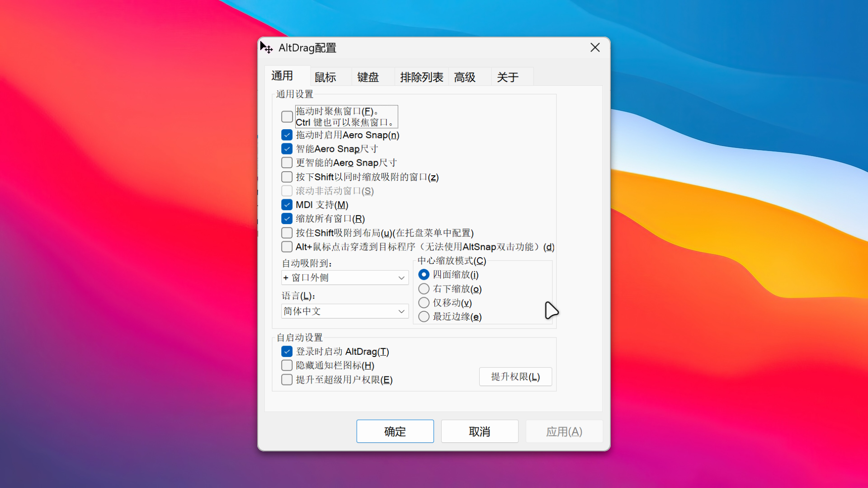868x488 pixels.
Task: Select 最近边缘(e) radio button
Action: pos(424,317)
